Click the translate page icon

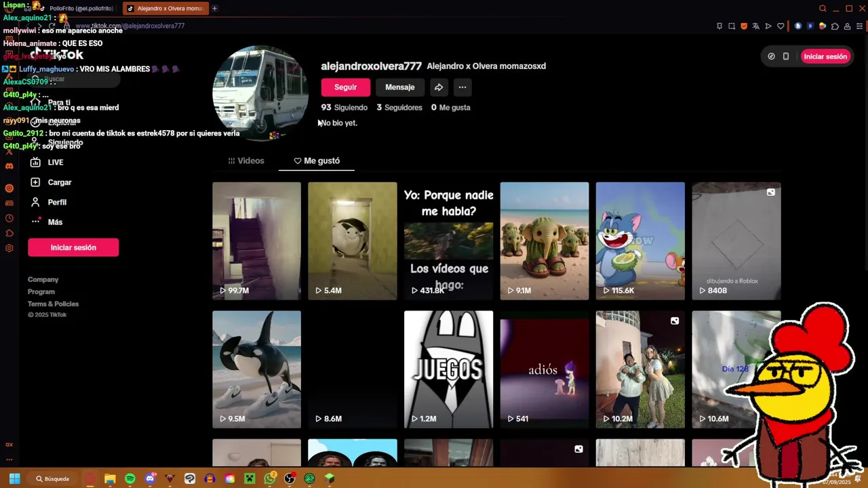click(x=756, y=26)
